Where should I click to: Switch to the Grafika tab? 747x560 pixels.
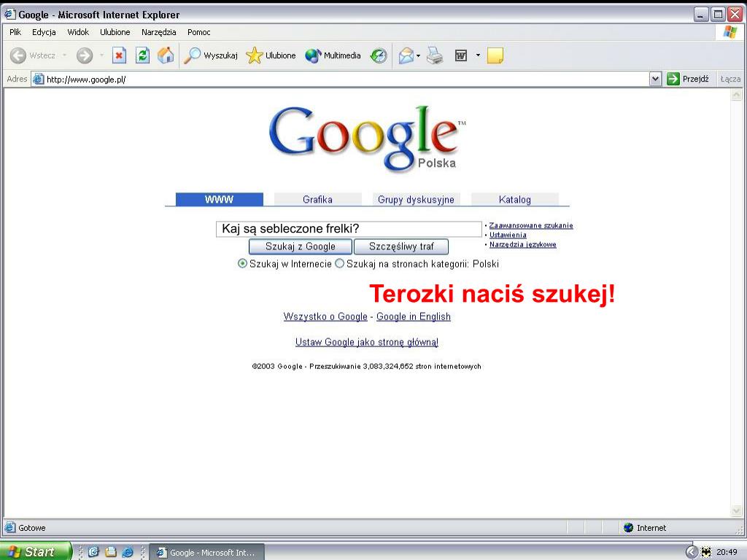coord(318,199)
